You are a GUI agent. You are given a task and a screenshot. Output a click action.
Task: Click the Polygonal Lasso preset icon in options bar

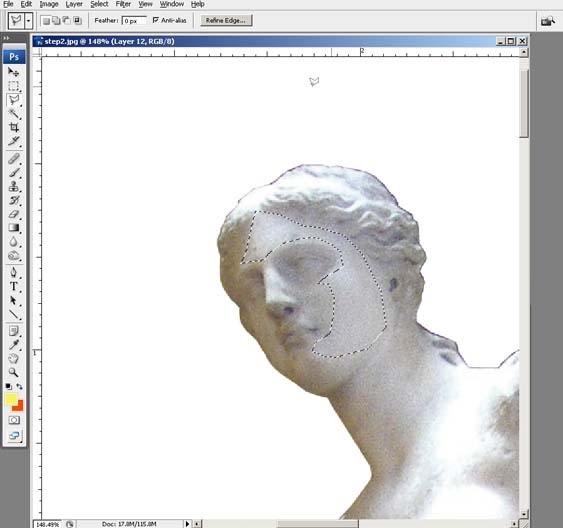pyautogui.click(x=16, y=20)
